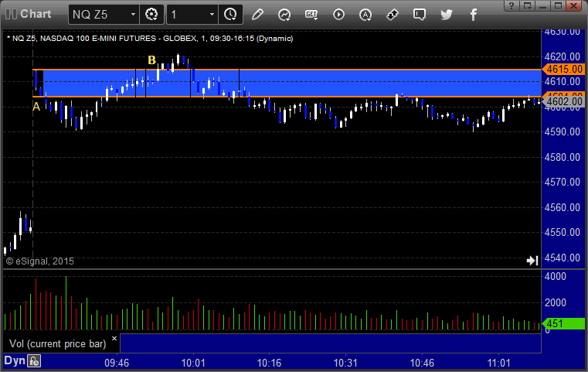Screen dimensions: 588x372
Task: Click the 10:46 time axis label
Action: coord(422,363)
